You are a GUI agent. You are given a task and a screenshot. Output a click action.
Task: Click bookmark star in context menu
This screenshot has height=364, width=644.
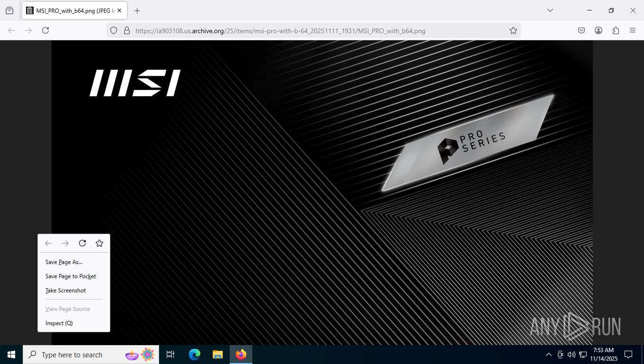tap(99, 243)
